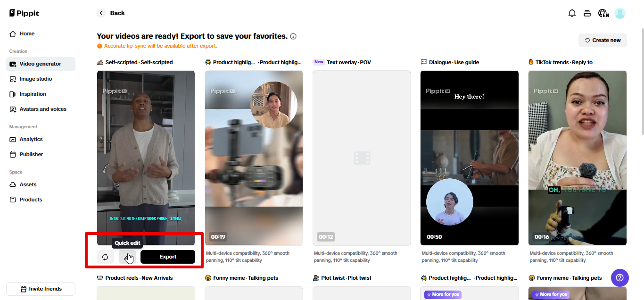Click the Avatars and voices icon
644x300 pixels.
coord(13,109)
